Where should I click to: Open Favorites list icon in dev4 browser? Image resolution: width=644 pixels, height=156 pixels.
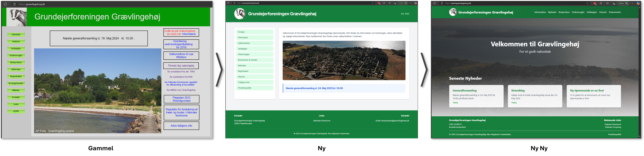click(x=607, y=3)
